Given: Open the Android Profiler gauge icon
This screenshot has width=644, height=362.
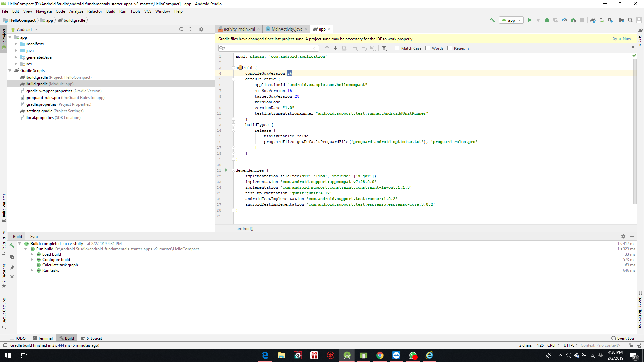Looking at the screenshot, I should point(565,20).
